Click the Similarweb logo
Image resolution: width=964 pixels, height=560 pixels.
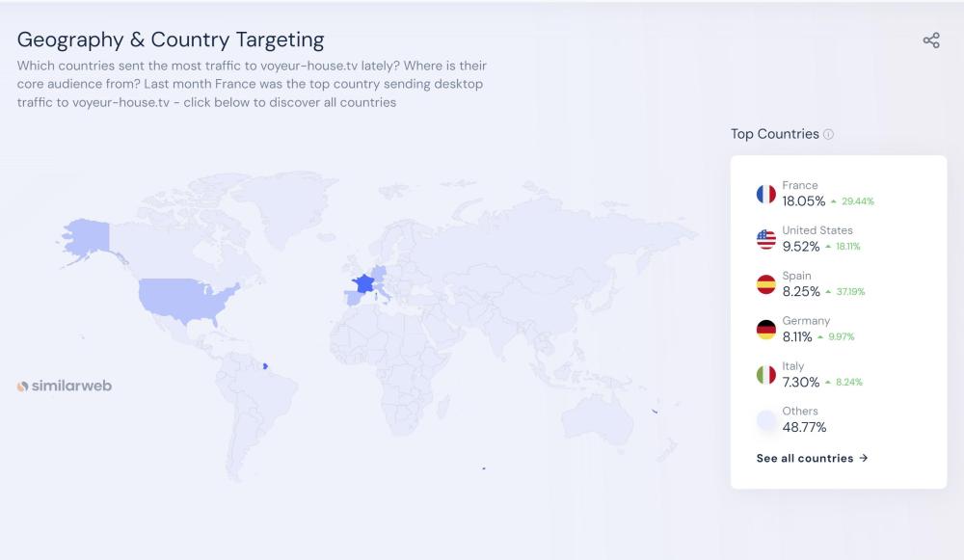tap(65, 386)
